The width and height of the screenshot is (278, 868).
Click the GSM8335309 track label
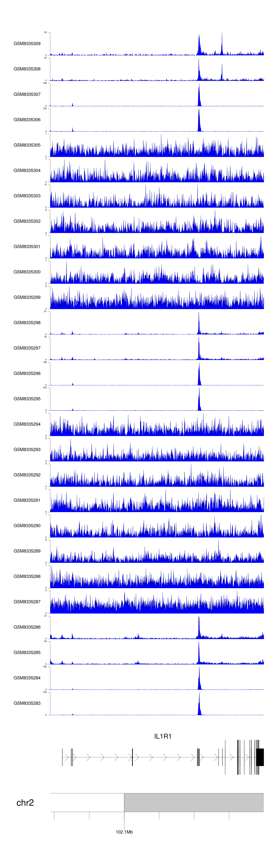pyautogui.click(x=27, y=43)
